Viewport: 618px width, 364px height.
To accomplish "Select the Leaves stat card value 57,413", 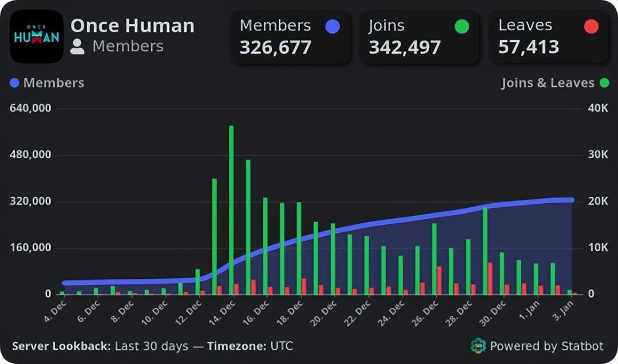I will [528, 47].
